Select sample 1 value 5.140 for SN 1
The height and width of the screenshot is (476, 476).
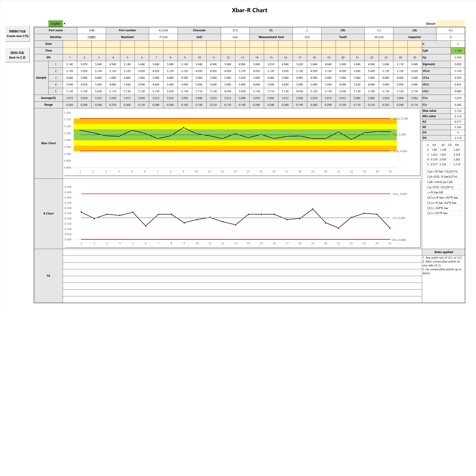[70, 64]
